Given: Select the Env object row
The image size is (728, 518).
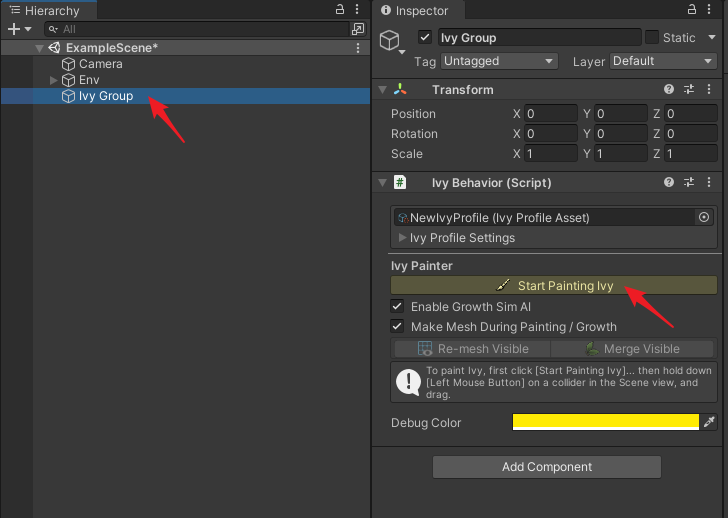Looking at the screenshot, I should 186,80.
